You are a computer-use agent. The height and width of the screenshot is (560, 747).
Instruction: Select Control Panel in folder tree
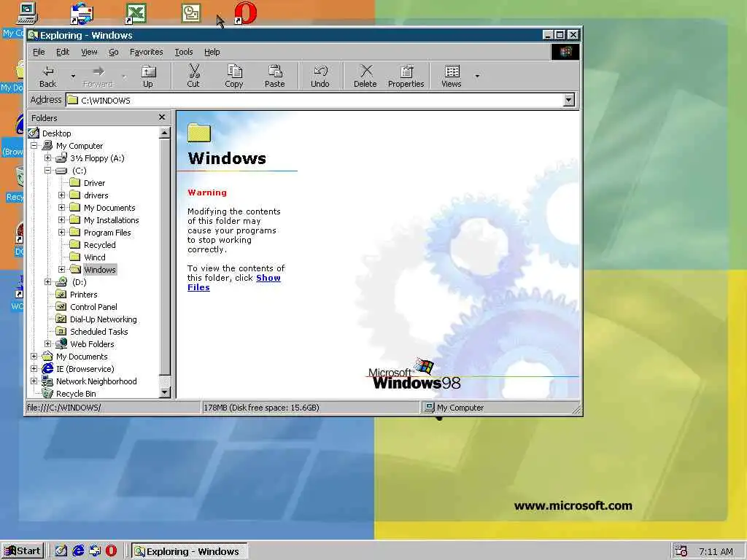click(93, 307)
